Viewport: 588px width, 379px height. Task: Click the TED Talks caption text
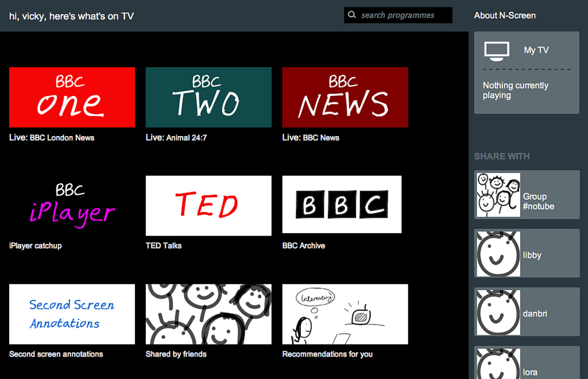(164, 246)
